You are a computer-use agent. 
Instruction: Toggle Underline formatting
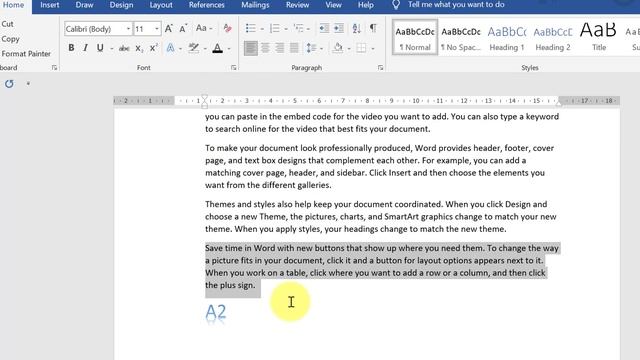tap(100, 48)
